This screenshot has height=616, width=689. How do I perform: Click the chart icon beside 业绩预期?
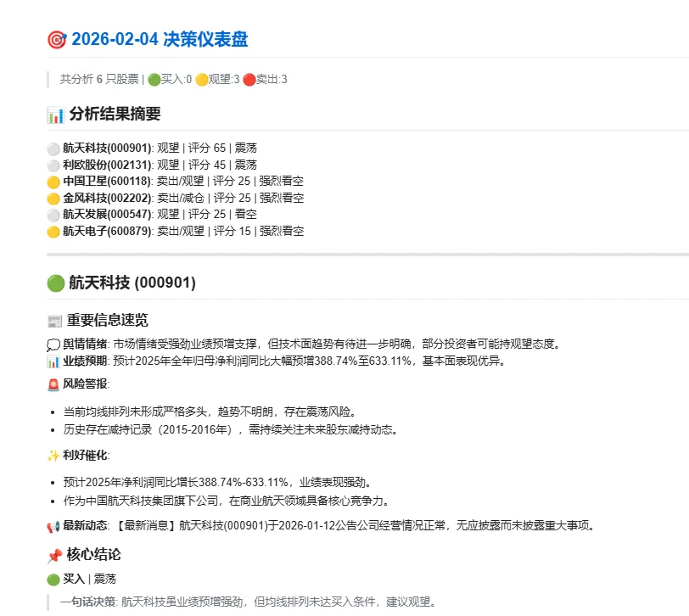53,361
